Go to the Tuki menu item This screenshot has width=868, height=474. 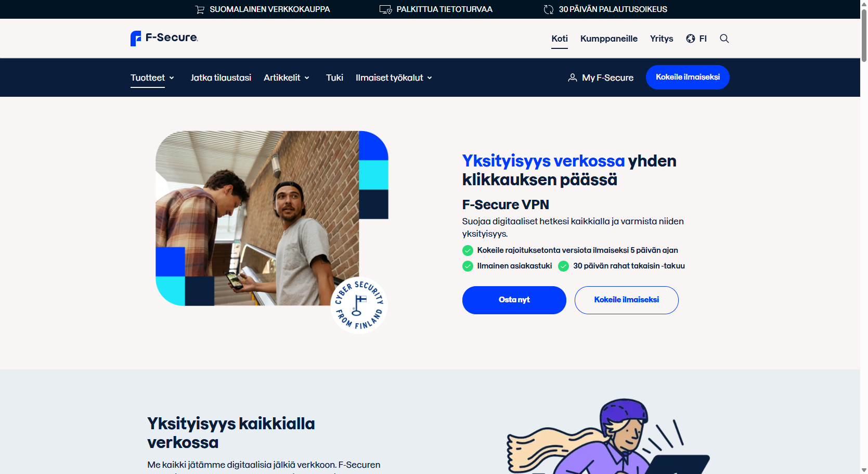point(334,78)
